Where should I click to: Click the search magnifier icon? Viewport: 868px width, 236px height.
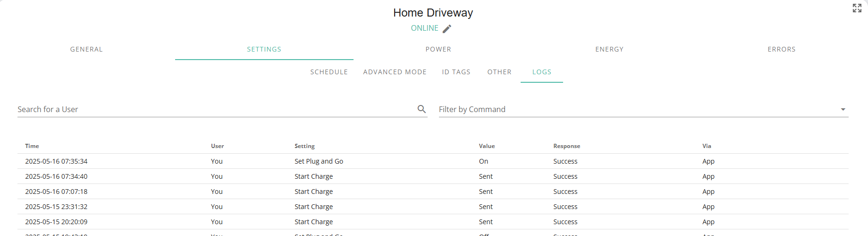pos(421,109)
